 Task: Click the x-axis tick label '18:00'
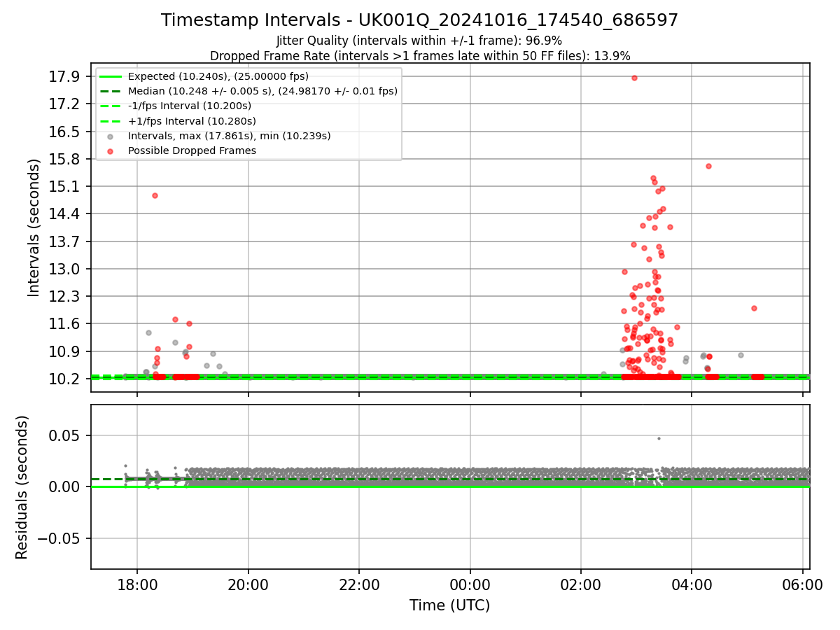[137, 584]
